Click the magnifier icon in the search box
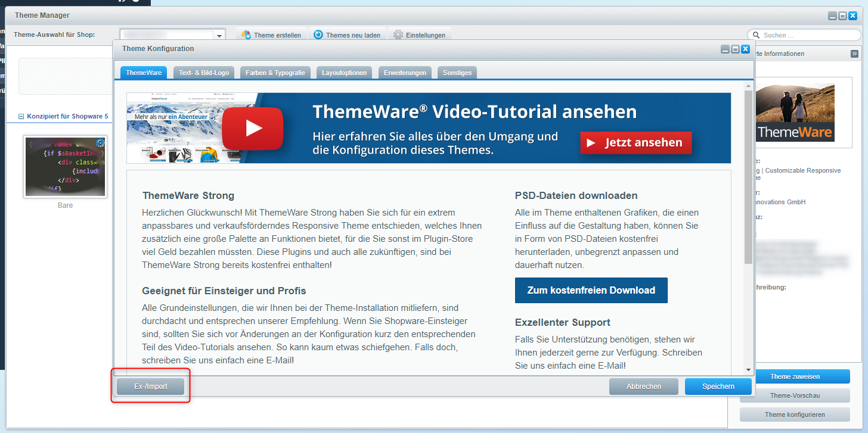868x433 pixels. point(755,35)
